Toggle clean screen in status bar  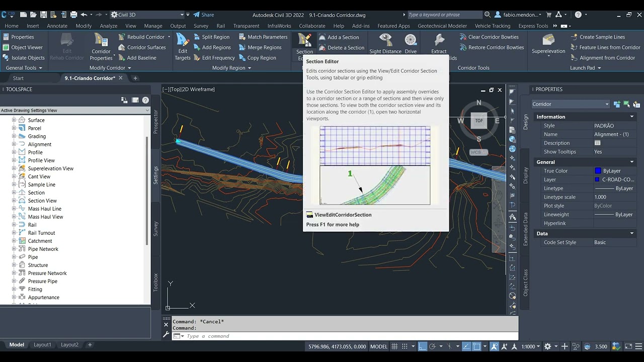tap(628, 346)
